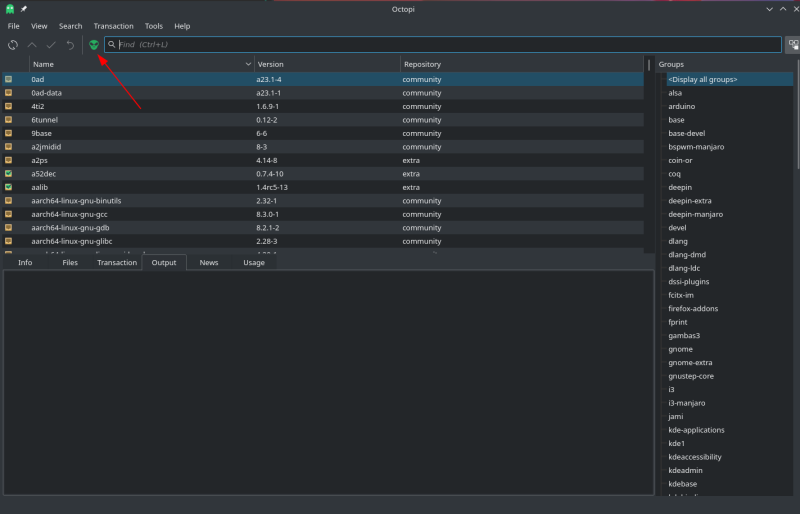This screenshot has width=800, height=514.
Task: Click the sort arrow in Name column header
Action: [248, 64]
